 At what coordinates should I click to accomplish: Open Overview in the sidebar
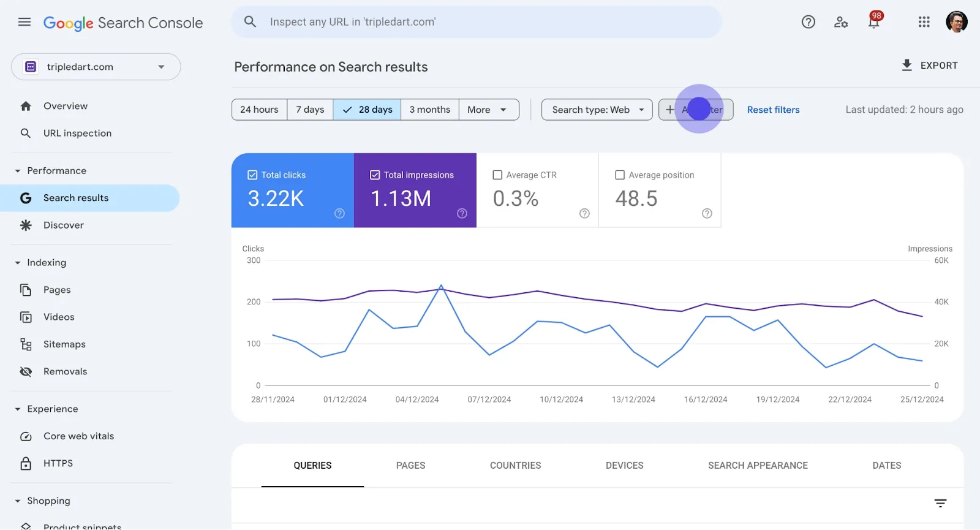tap(66, 106)
